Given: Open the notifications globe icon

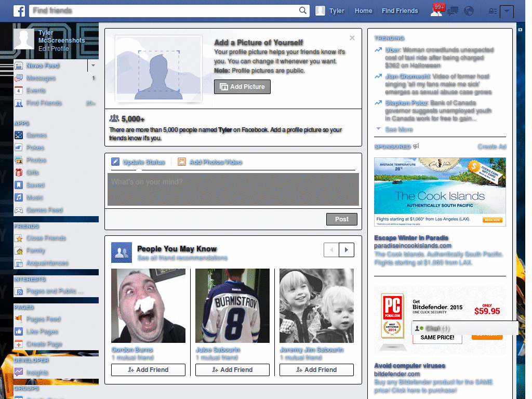Looking at the screenshot, I should (x=469, y=11).
